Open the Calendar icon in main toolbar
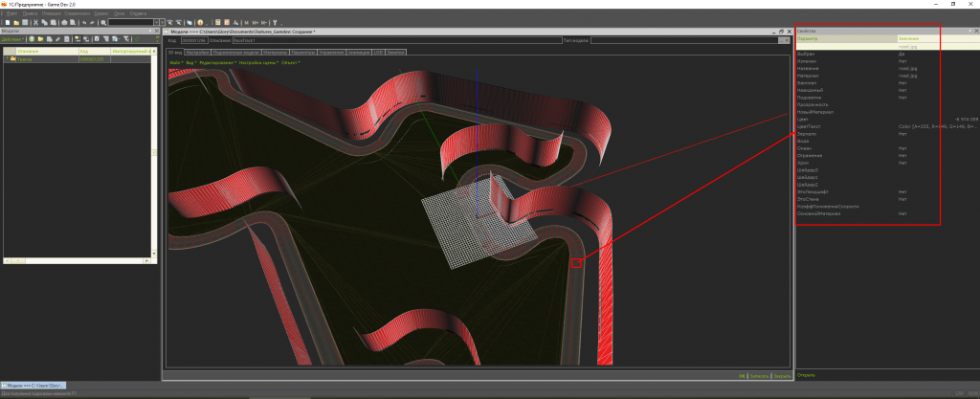980x399 pixels. [x=227, y=22]
